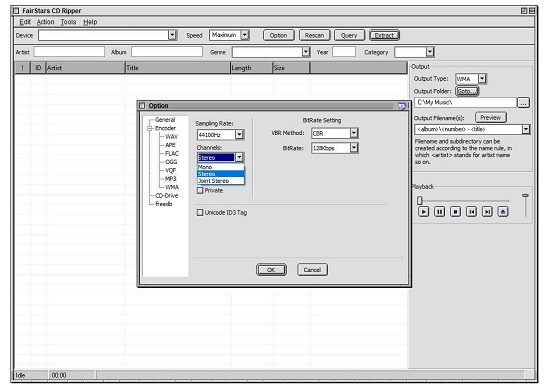This screenshot has height=388, width=550.
Task: Click the ID column header
Action: [x=38, y=68]
